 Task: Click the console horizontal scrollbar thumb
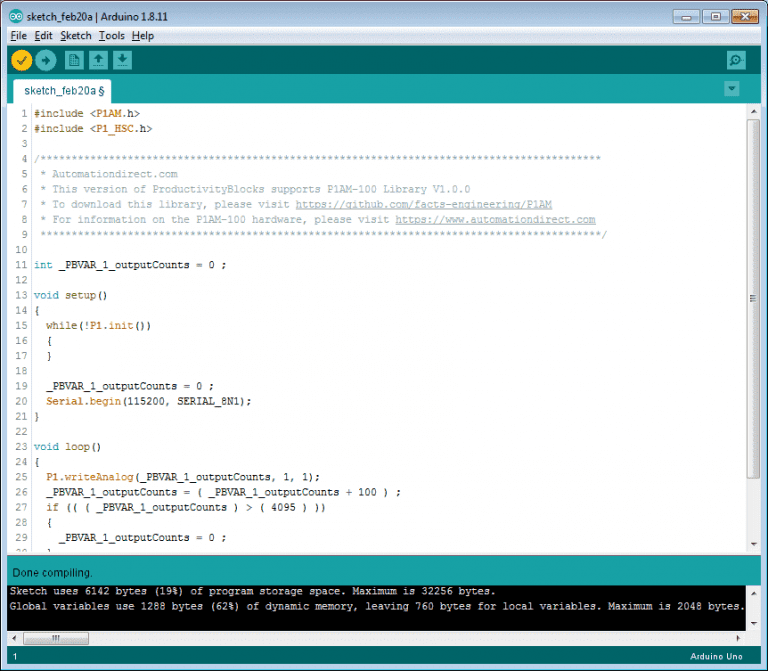tap(56, 637)
